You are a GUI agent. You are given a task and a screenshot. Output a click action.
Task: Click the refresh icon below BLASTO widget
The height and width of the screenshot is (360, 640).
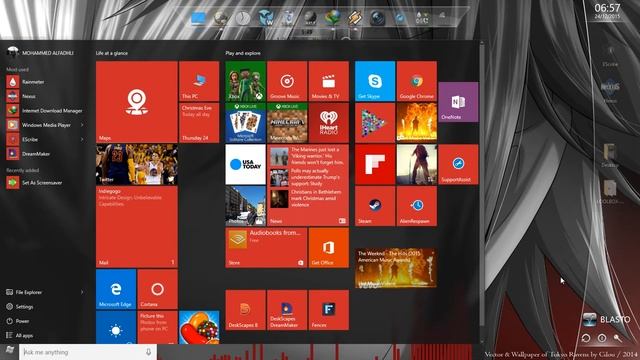(x=586, y=338)
